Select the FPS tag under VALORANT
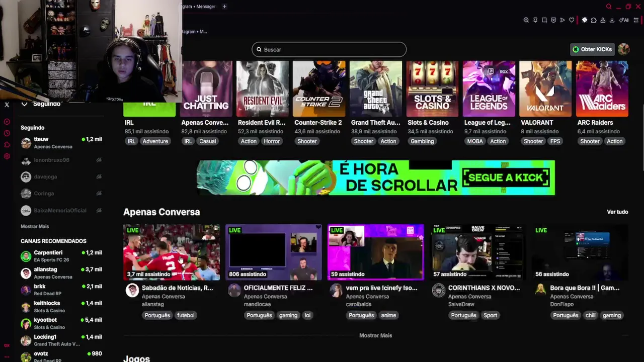644x362 pixels. [x=555, y=141]
